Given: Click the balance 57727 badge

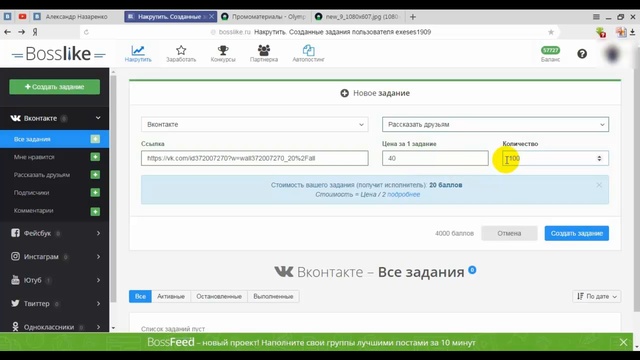Looking at the screenshot, I should pos(550,50).
